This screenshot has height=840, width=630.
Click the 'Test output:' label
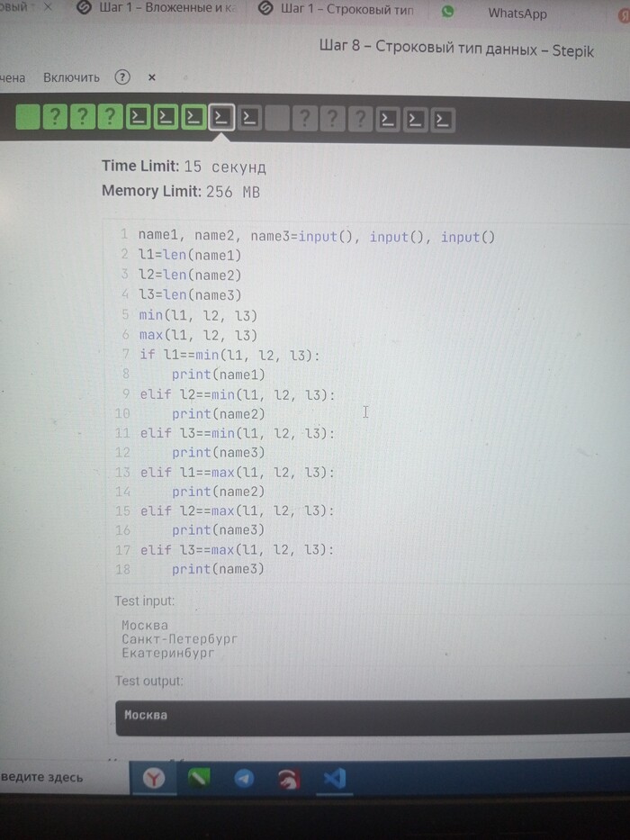tap(148, 681)
